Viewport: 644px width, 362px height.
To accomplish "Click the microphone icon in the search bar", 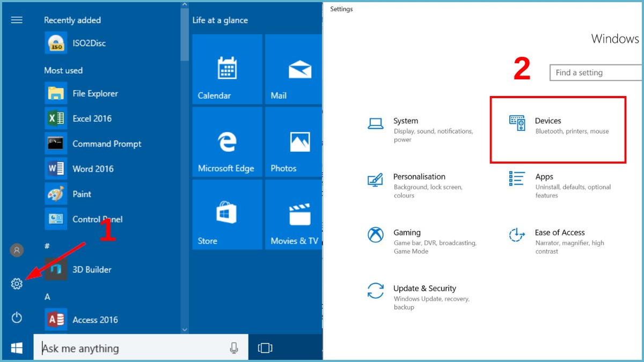I will pos(234,348).
